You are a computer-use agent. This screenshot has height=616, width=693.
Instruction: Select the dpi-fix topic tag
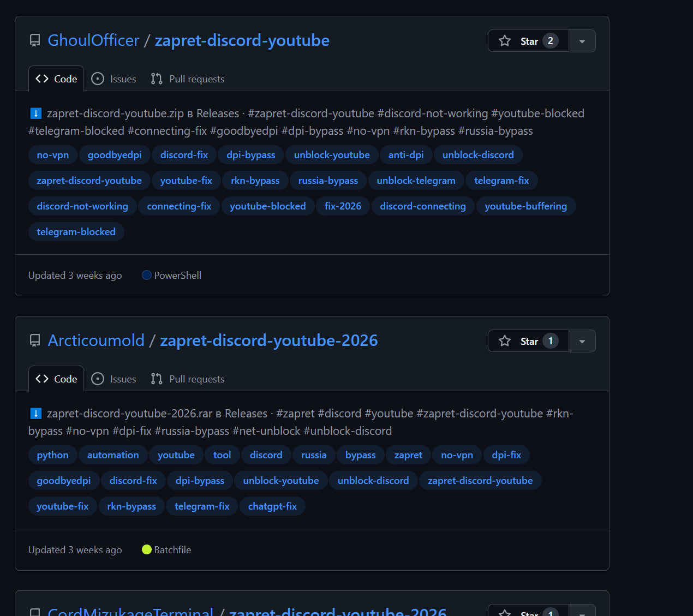point(506,455)
